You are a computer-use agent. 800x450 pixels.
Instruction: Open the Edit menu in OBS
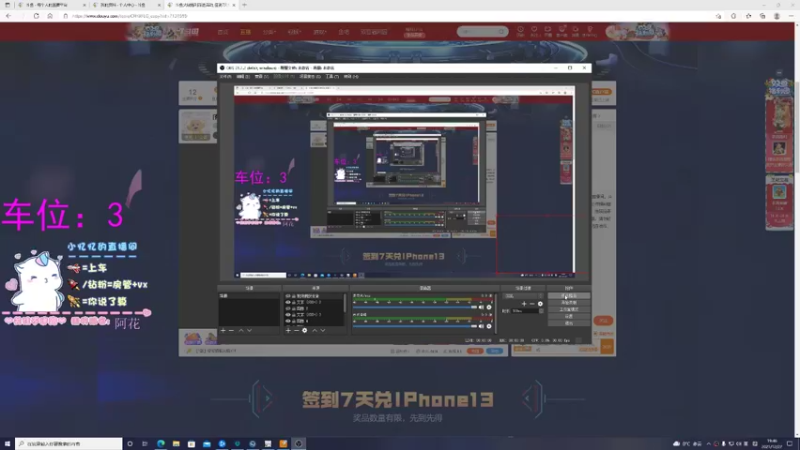(243, 77)
